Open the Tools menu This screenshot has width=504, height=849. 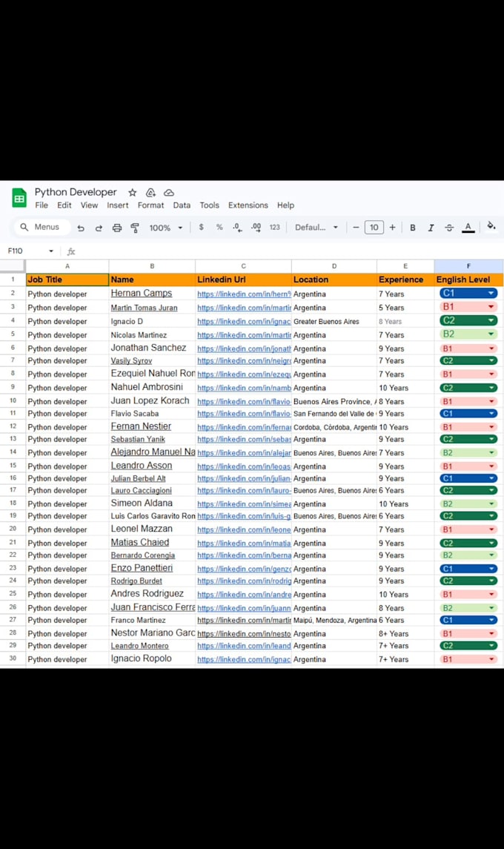pos(209,205)
